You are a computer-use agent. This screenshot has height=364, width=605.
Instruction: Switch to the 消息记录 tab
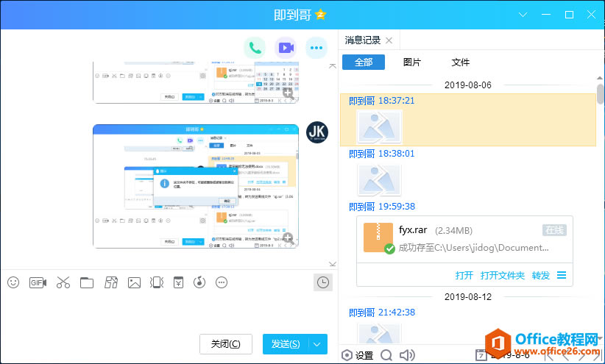click(363, 40)
